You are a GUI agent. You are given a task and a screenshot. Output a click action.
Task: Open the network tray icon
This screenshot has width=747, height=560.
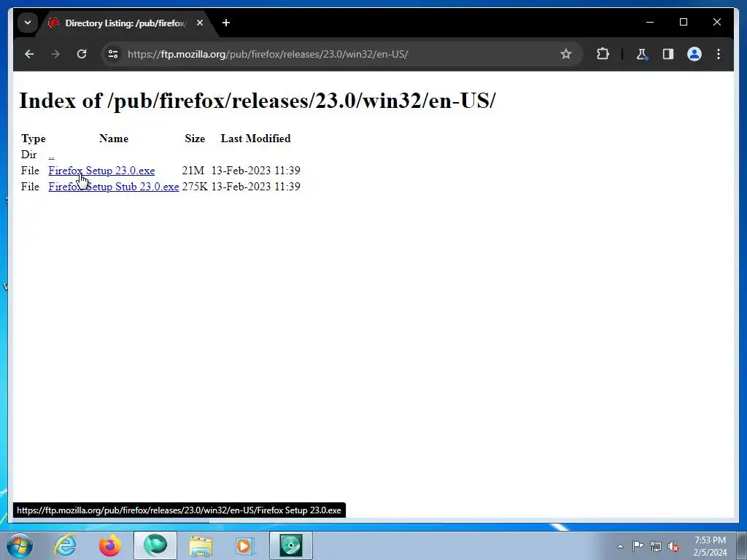[656, 546]
